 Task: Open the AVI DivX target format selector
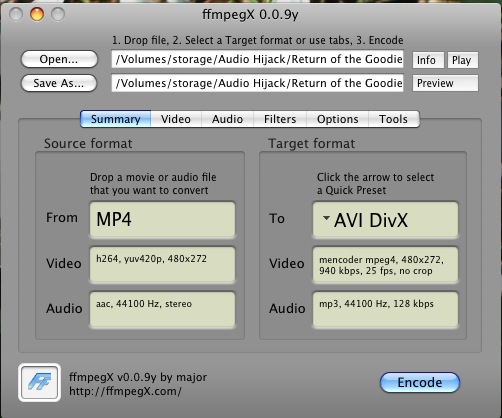coord(385,219)
